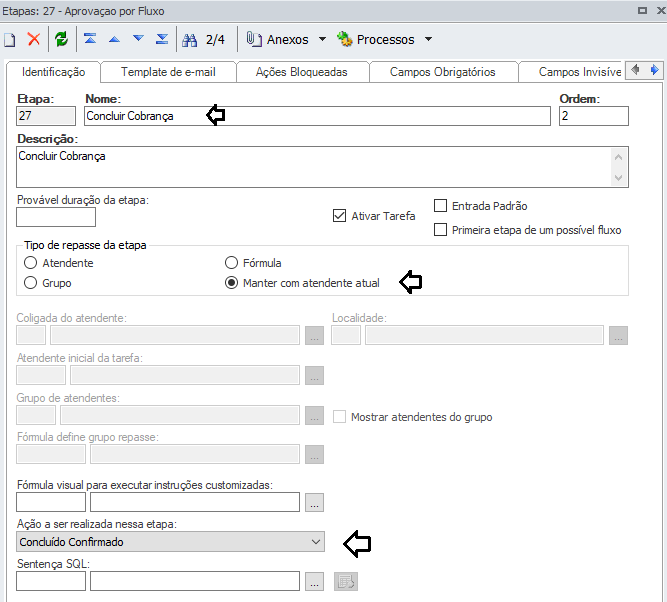Image resolution: width=667 pixels, height=602 pixels.
Task: Open the Ação a ser realizada dropdown
Action: (x=316, y=542)
